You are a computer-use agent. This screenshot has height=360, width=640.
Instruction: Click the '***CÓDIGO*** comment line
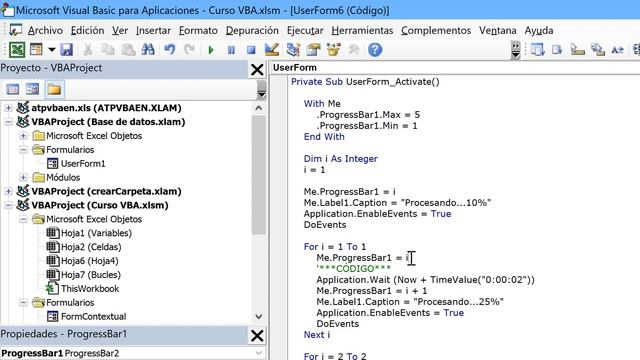[353, 269]
